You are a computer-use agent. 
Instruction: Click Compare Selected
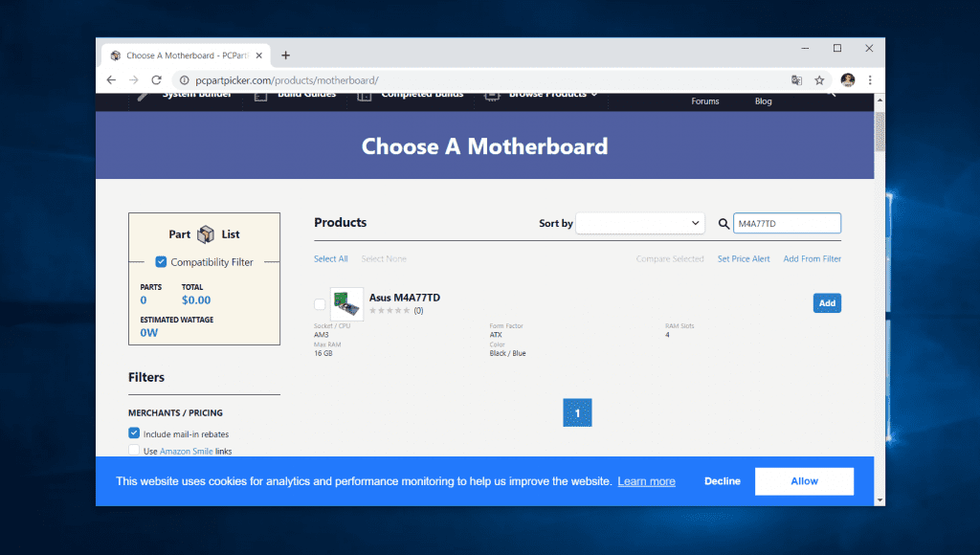point(669,258)
